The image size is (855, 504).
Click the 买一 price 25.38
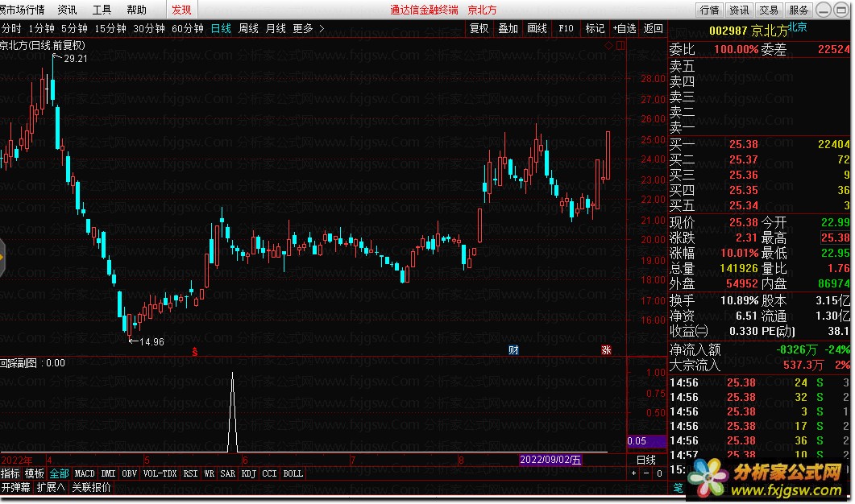[x=743, y=144]
